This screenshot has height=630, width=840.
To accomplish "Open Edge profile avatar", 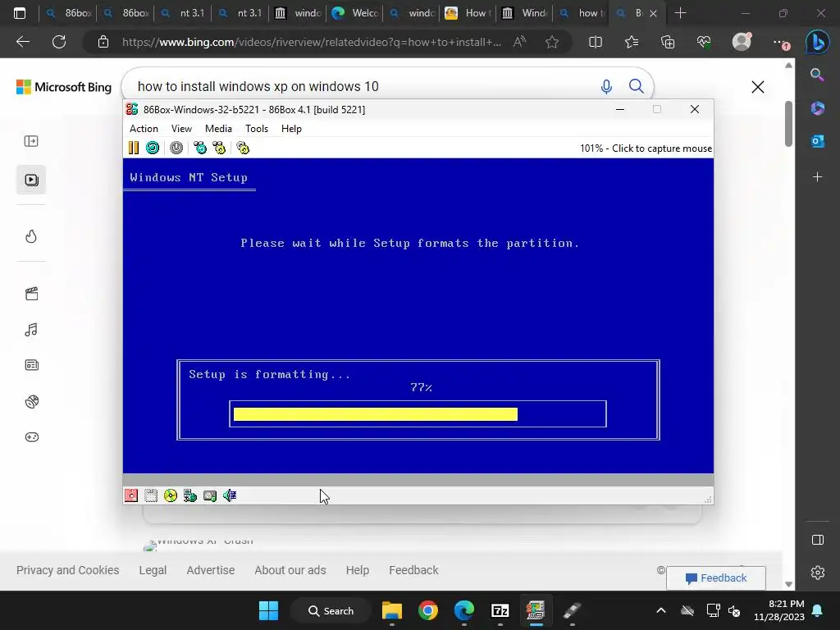I will tap(742, 41).
